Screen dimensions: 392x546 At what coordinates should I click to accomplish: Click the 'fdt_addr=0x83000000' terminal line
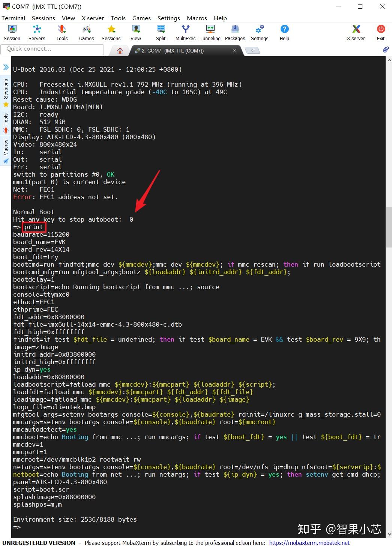coord(49,317)
